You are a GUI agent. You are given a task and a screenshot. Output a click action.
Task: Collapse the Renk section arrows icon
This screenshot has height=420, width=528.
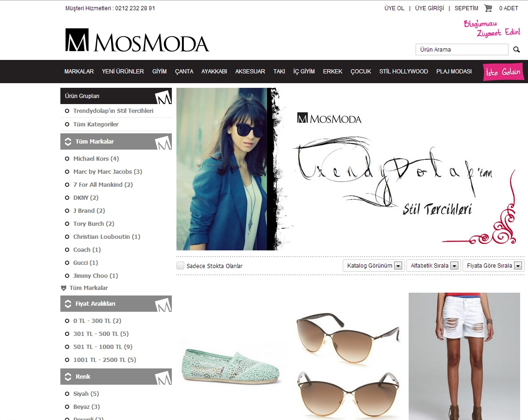pyautogui.click(x=68, y=376)
